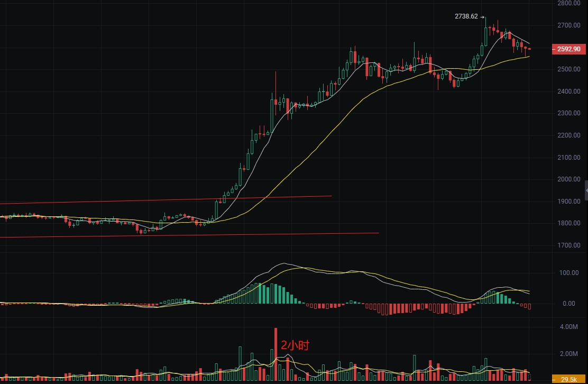Expand the collapsed side panel arrow handle
Image resolution: width=588 pixels, height=384 pixels.
click(586, 191)
